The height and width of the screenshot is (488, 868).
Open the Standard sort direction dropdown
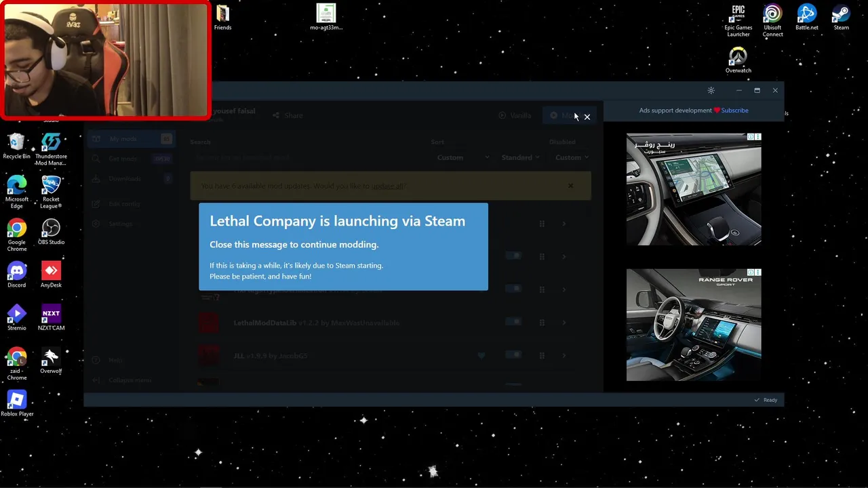coord(520,157)
